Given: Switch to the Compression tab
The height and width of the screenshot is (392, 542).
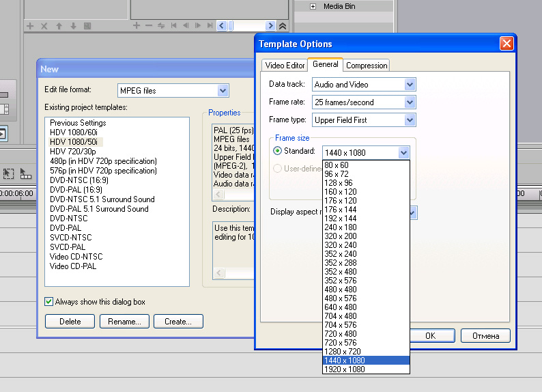Looking at the screenshot, I should pyautogui.click(x=367, y=66).
